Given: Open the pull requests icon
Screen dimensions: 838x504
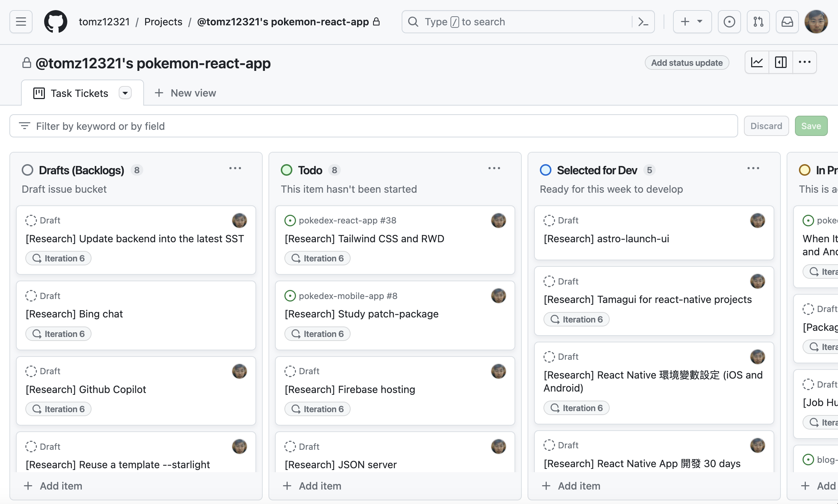Looking at the screenshot, I should (758, 22).
